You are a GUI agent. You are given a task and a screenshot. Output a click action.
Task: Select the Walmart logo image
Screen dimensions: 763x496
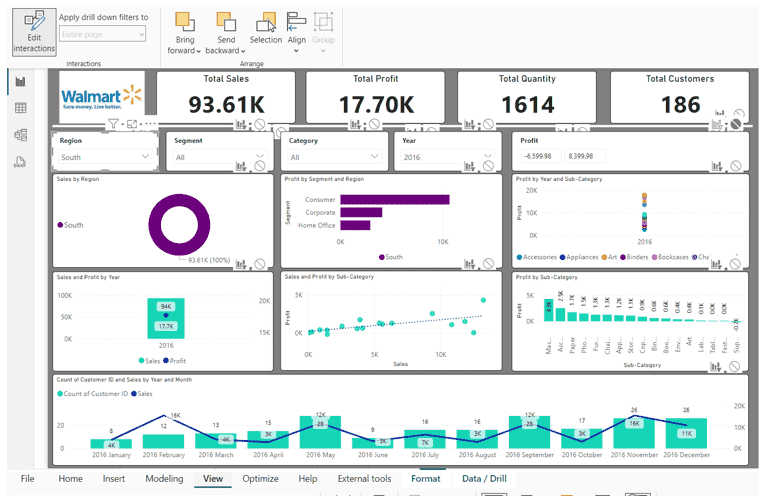coord(102,97)
